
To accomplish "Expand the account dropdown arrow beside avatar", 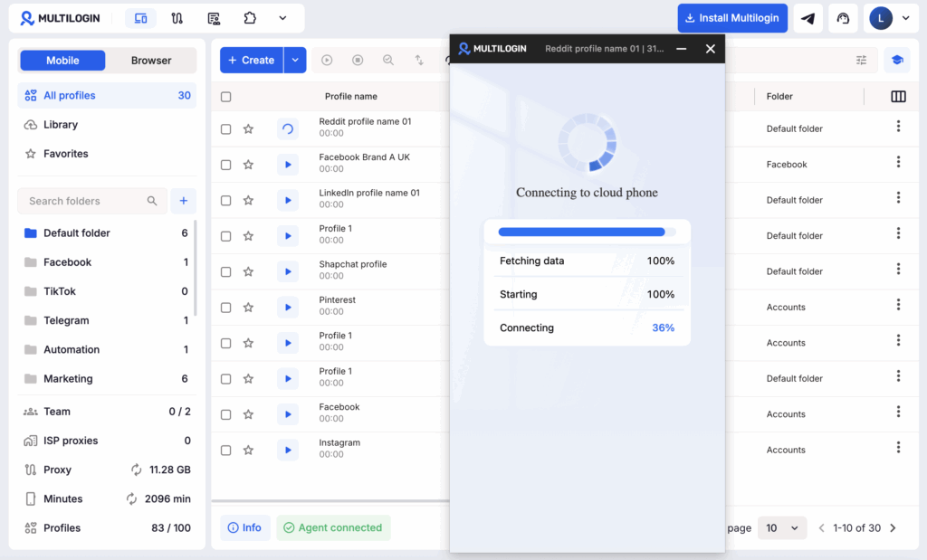I will click(x=905, y=18).
